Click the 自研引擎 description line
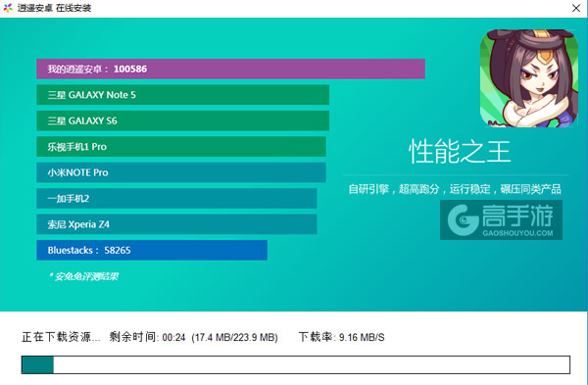Image resolution: width=588 pixels, height=385 pixels. tap(455, 189)
